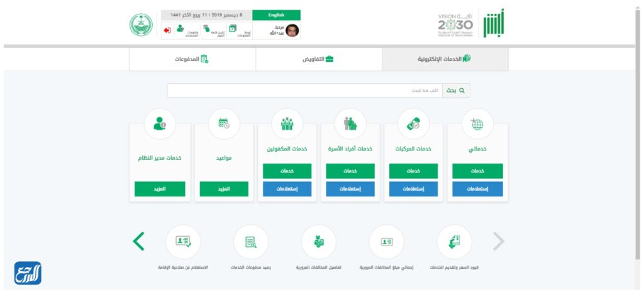Switch language with the English button

pos(277,15)
